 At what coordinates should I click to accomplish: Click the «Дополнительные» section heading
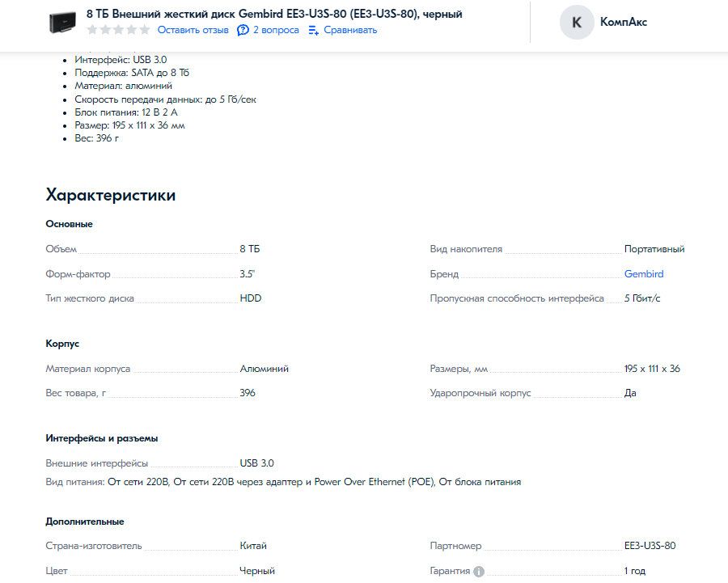click(84, 522)
